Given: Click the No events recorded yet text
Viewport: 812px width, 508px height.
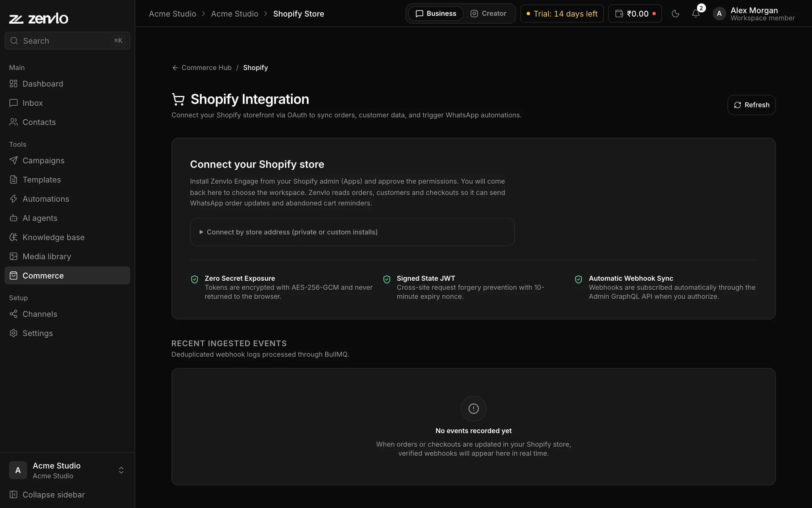Looking at the screenshot, I should [x=474, y=430].
